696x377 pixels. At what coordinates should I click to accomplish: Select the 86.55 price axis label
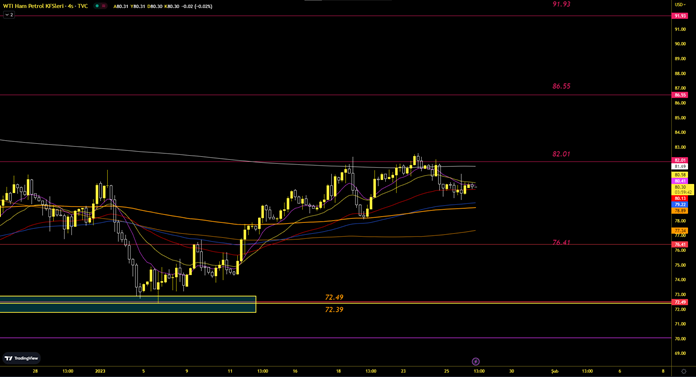pyautogui.click(x=680, y=95)
